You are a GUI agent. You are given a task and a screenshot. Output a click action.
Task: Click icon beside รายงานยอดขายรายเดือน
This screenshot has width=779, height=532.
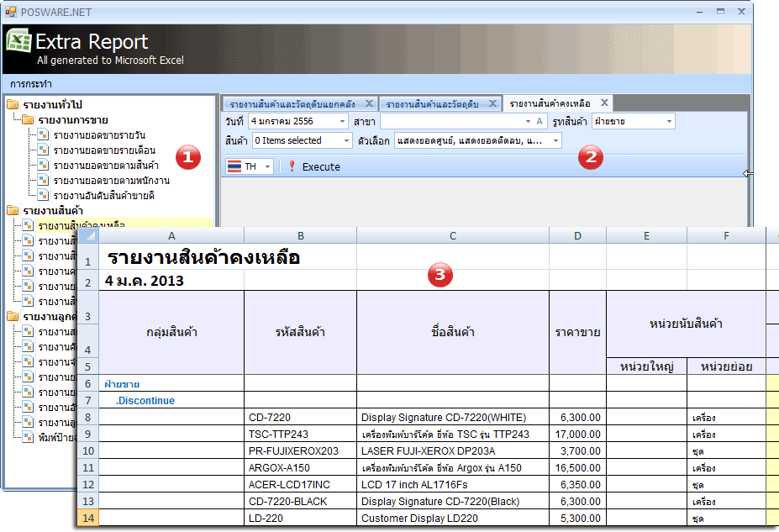43,150
